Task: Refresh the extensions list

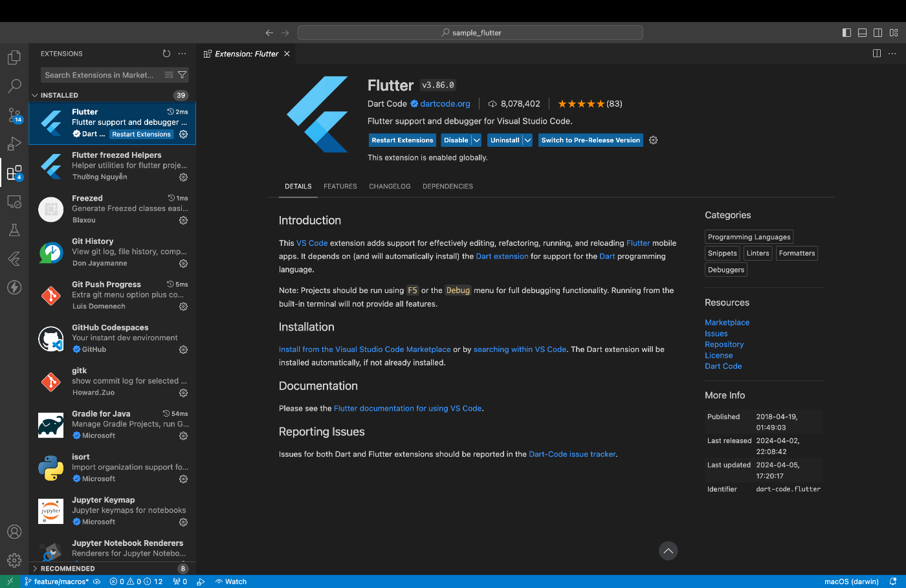Action: [x=166, y=54]
